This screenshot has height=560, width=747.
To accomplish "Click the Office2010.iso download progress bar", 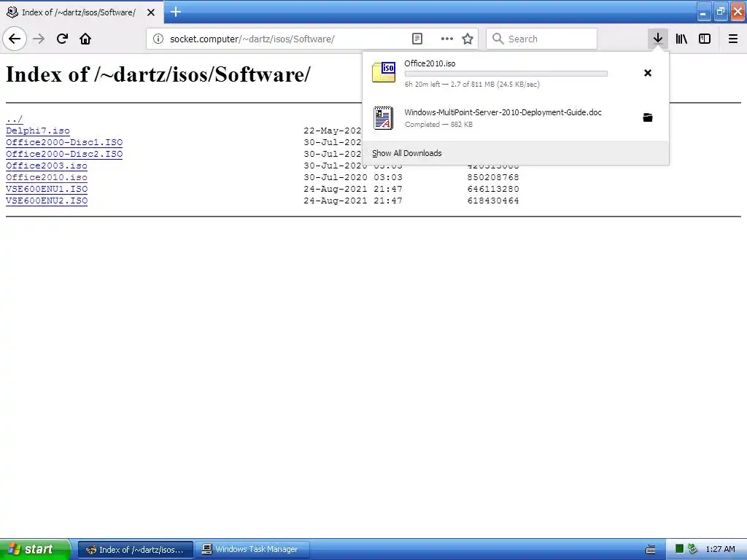I will (x=506, y=74).
